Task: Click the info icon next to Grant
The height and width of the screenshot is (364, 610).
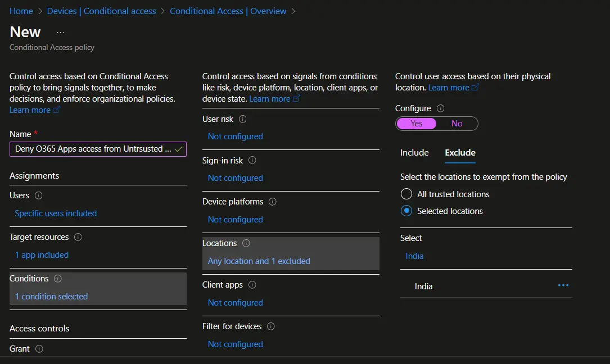Action: tap(39, 349)
